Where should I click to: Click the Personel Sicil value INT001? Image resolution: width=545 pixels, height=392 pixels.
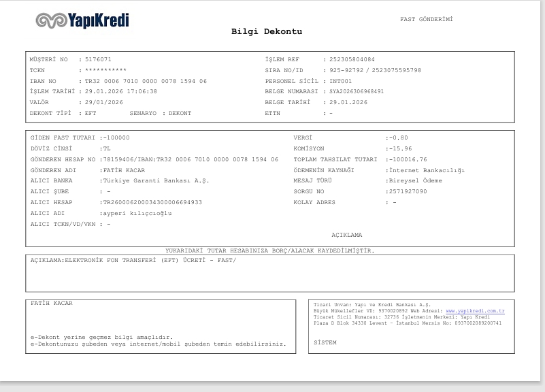point(341,81)
